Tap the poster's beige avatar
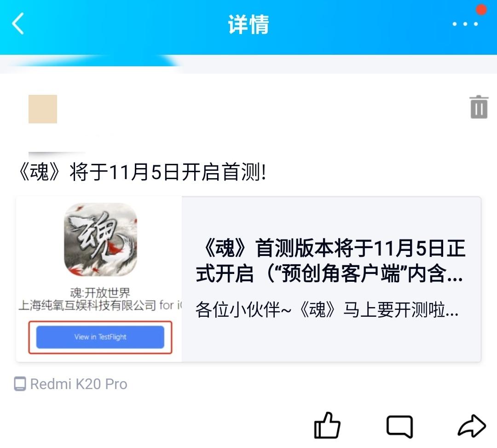Image resolution: width=497 pixels, height=448 pixels. (43, 109)
